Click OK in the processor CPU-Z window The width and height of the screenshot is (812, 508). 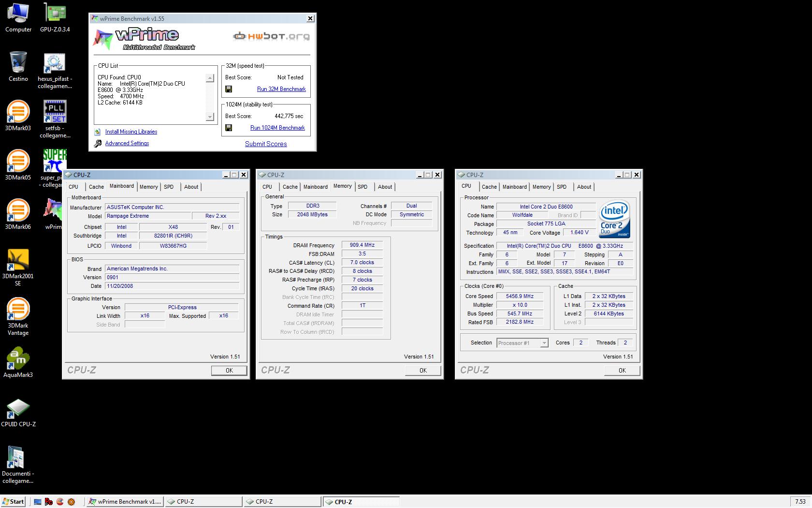point(622,371)
